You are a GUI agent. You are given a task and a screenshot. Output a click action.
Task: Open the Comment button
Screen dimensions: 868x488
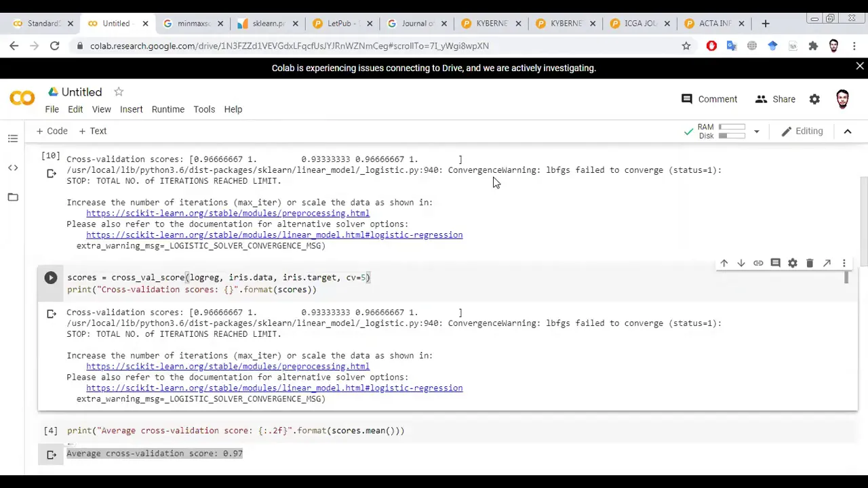[709, 99]
